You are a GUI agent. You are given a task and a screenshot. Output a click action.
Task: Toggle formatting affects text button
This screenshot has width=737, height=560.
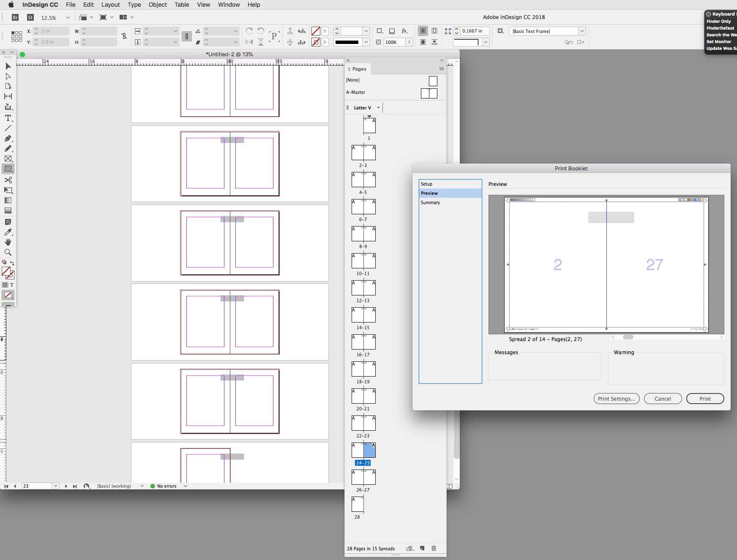tap(12, 285)
